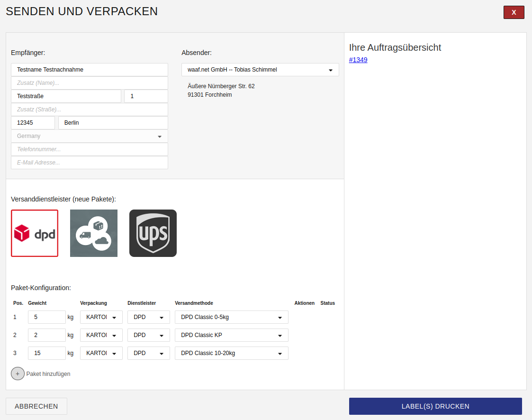Edit the street field Teststraße
Image resolution: width=532 pixels, height=420 pixels.
66,96
